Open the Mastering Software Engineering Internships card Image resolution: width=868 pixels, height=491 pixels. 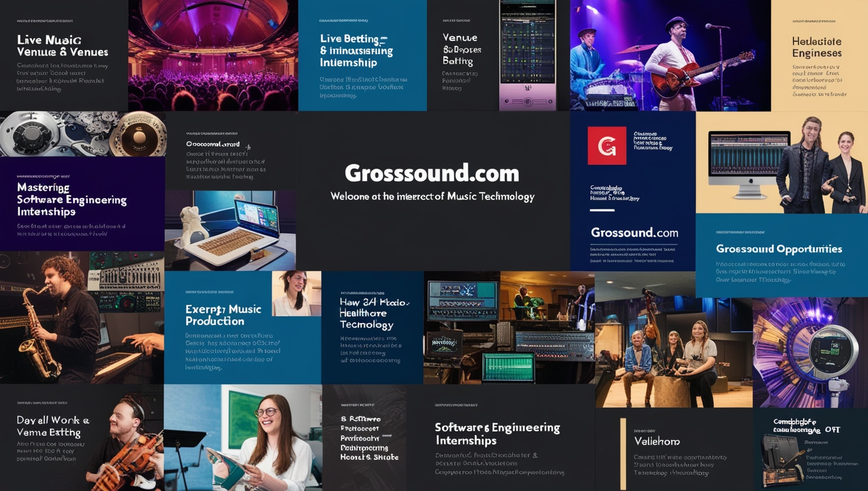tap(82, 204)
